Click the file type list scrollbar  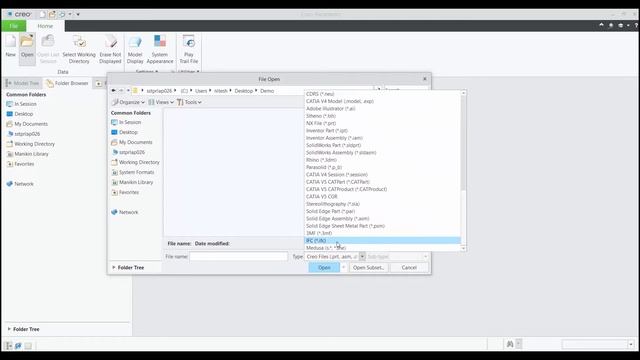463,142
